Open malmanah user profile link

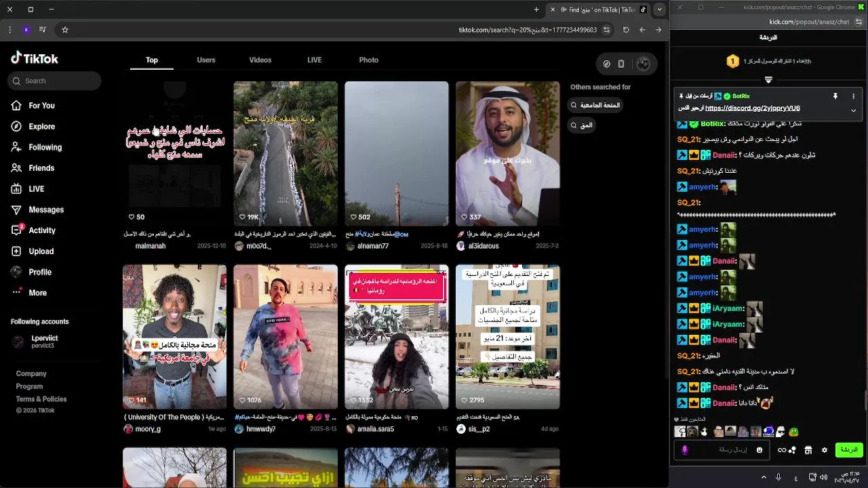150,246
